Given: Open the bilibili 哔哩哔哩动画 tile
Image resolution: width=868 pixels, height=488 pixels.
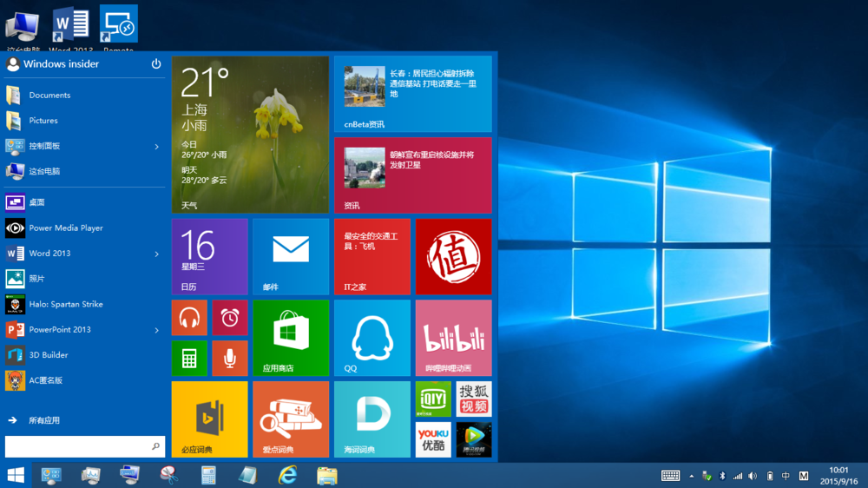Looking at the screenshot, I should 453,338.
